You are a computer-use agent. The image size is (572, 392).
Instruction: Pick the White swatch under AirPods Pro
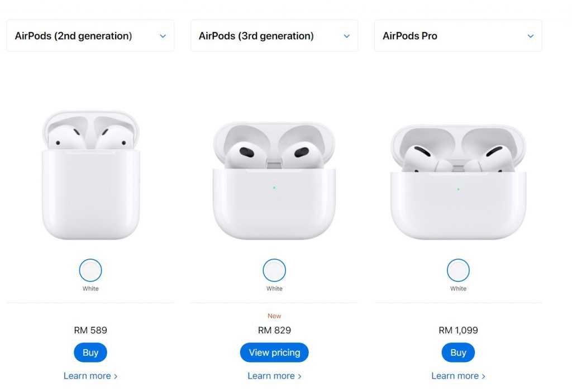click(458, 270)
